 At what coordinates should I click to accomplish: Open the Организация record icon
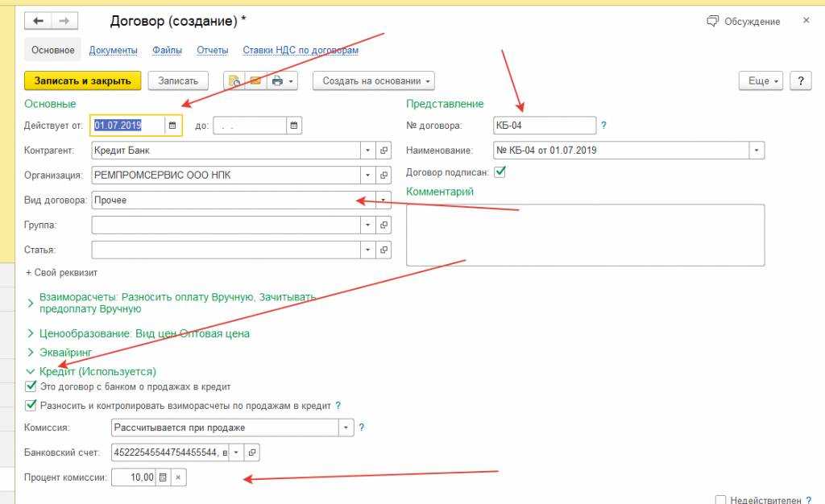click(x=383, y=175)
